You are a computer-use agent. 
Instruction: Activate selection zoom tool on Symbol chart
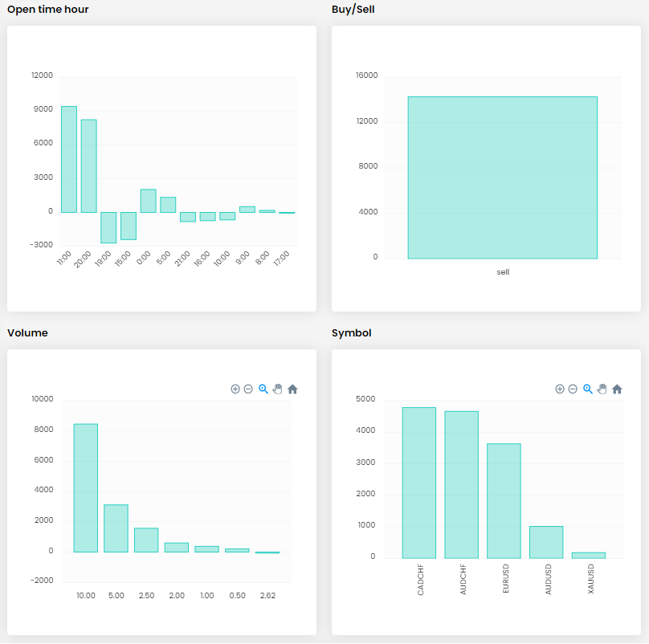tap(587, 389)
